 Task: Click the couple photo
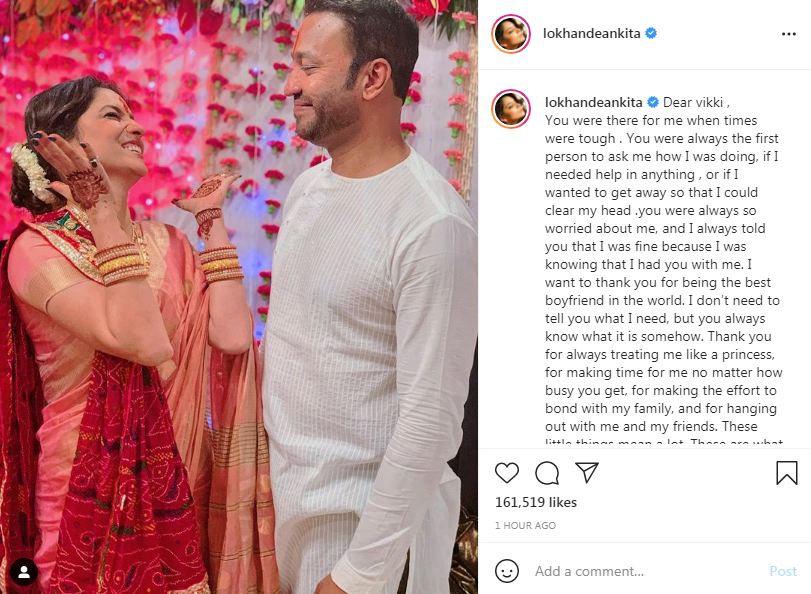[x=239, y=297]
